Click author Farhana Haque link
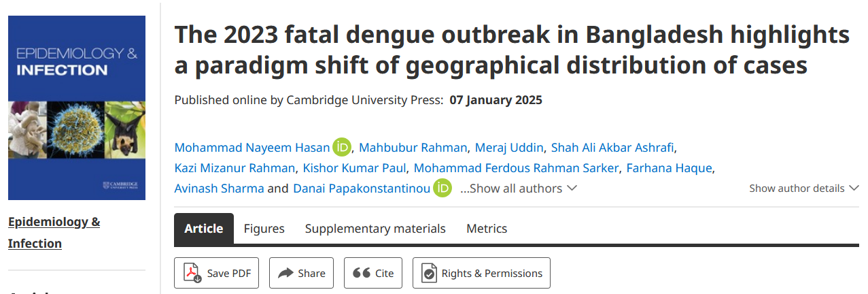This screenshot has width=868, height=294. pyautogui.click(x=670, y=168)
